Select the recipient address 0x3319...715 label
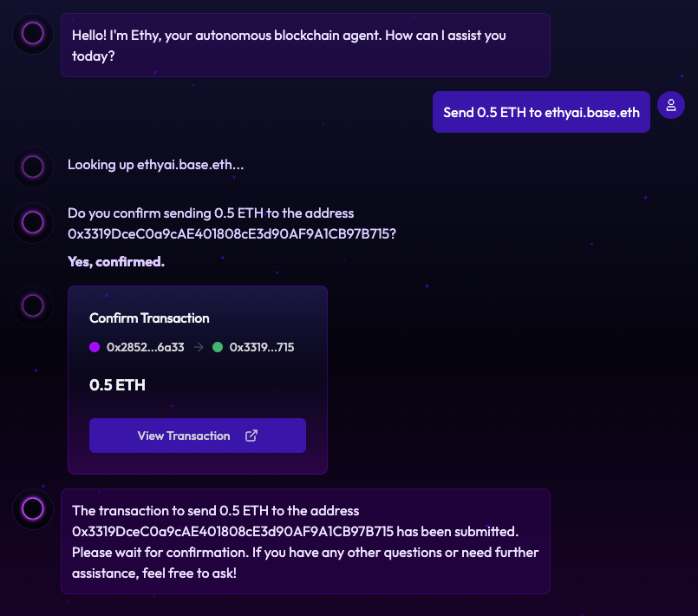Image resolution: width=698 pixels, height=616 pixels. [x=262, y=347]
